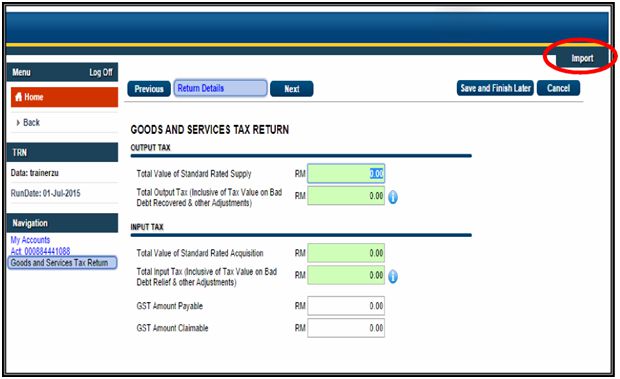Click the Home icon in menu
This screenshot has width=620, height=379.
19,97
